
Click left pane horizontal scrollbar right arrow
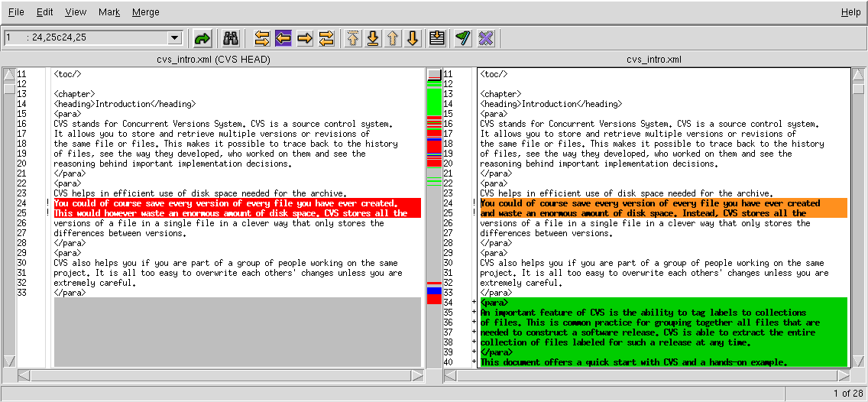click(417, 376)
